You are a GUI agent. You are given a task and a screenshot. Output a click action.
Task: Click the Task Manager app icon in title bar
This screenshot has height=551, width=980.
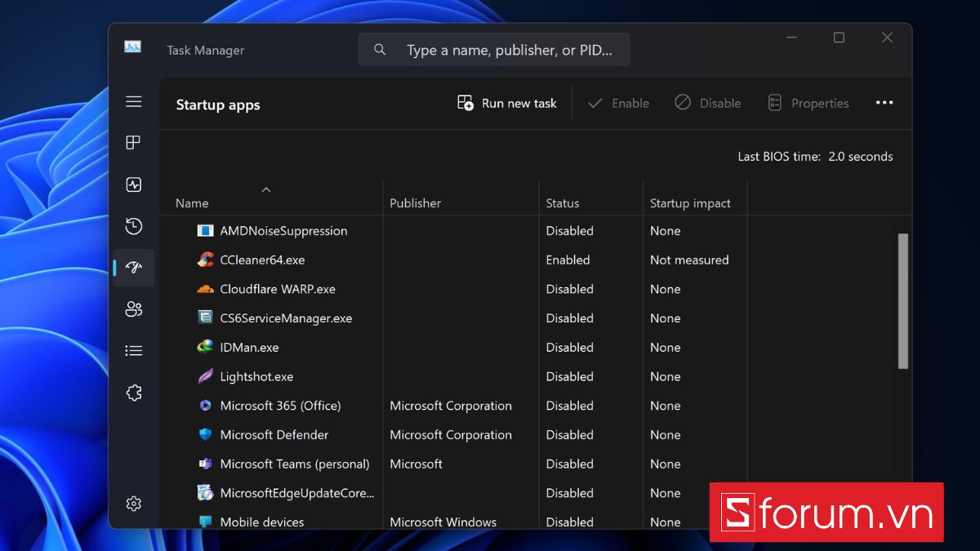click(x=133, y=47)
